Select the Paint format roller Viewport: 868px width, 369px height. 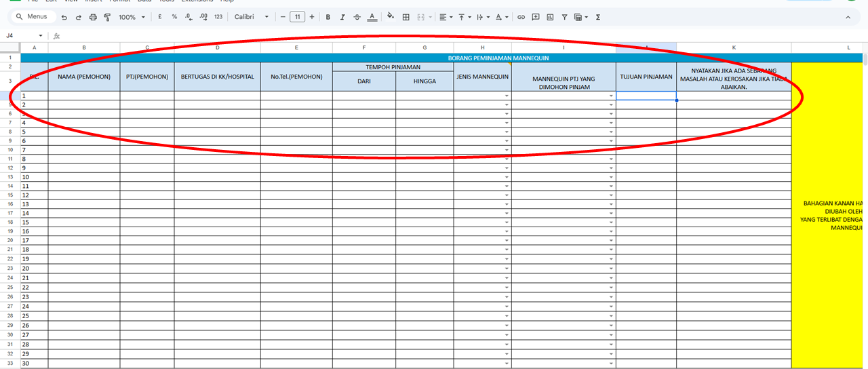point(107,17)
